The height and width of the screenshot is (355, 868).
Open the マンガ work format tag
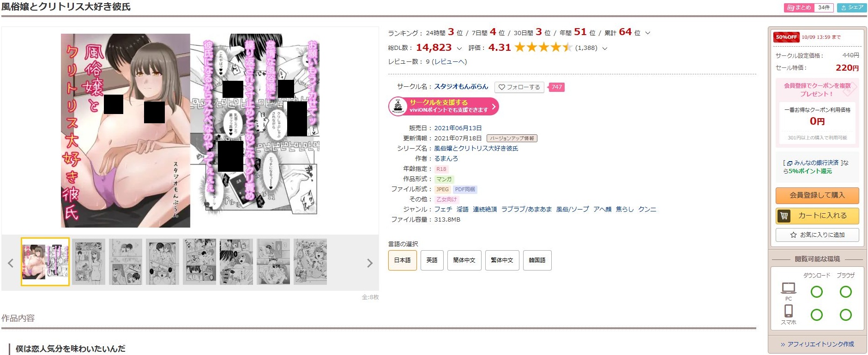point(444,179)
